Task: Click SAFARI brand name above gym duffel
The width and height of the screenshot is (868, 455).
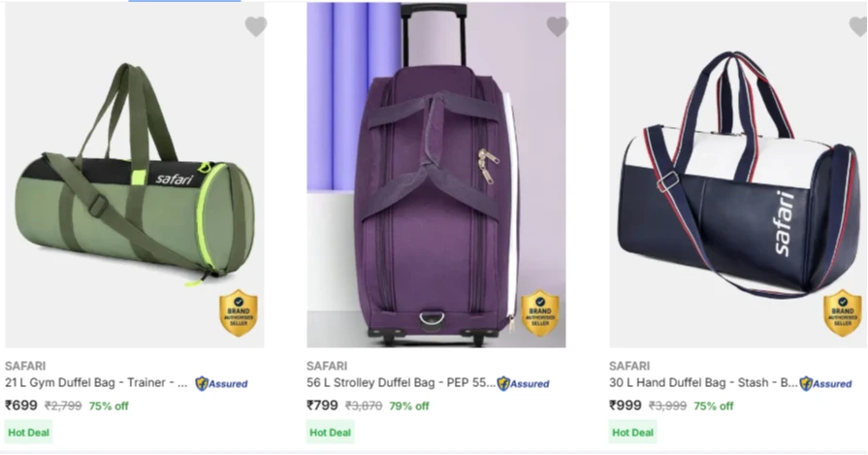Action: pos(25,366)
